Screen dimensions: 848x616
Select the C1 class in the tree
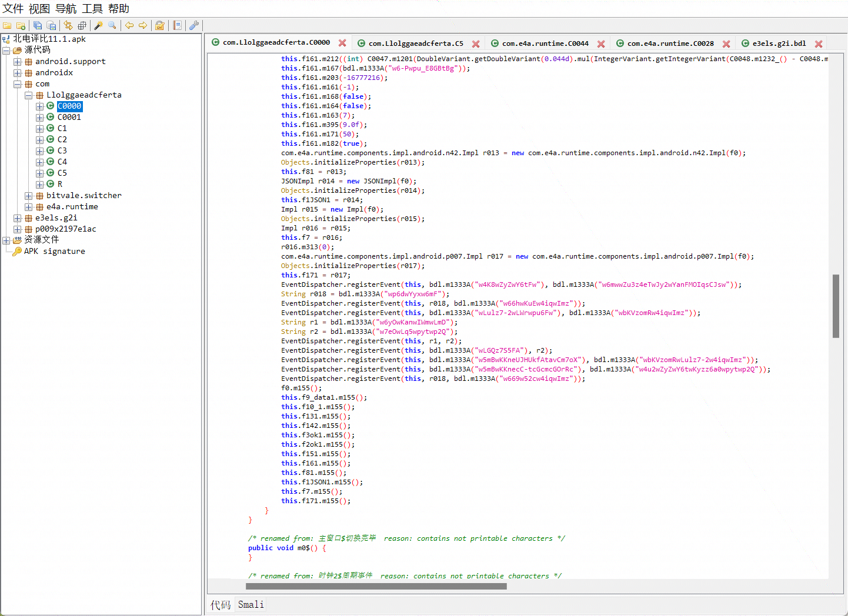(x=62, y=128)
